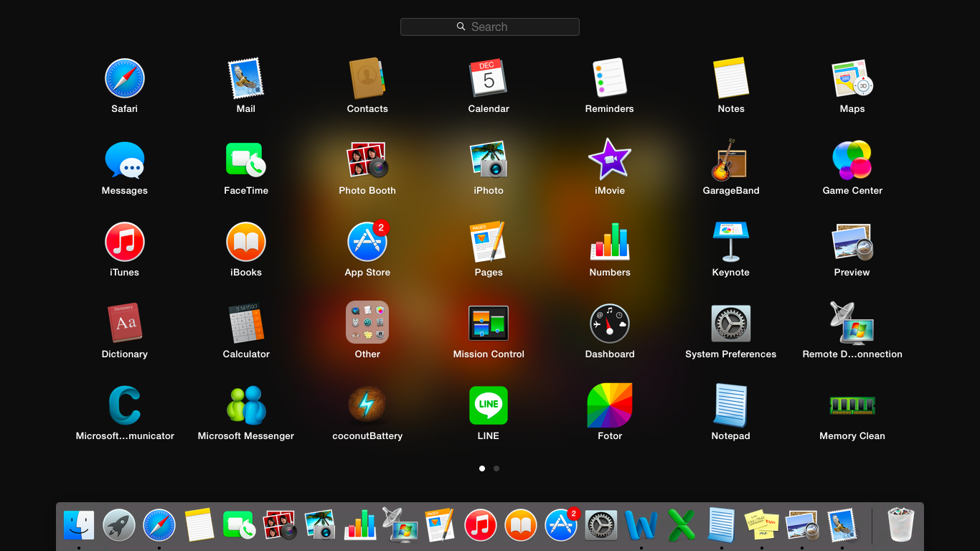Open the coconutBattery app
The image size is (980, 551).
pos(367,405)
